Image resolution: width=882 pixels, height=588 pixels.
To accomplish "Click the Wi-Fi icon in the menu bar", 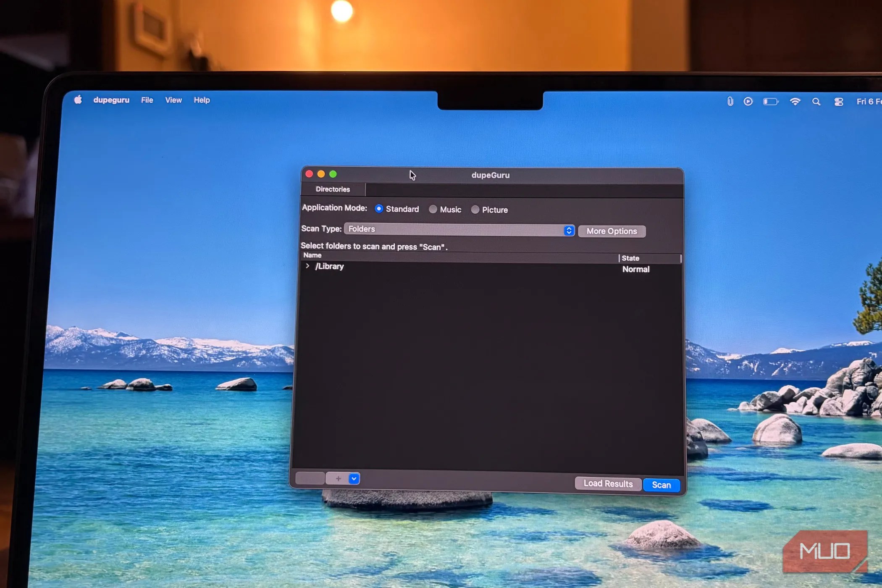I will pos(795,101).
